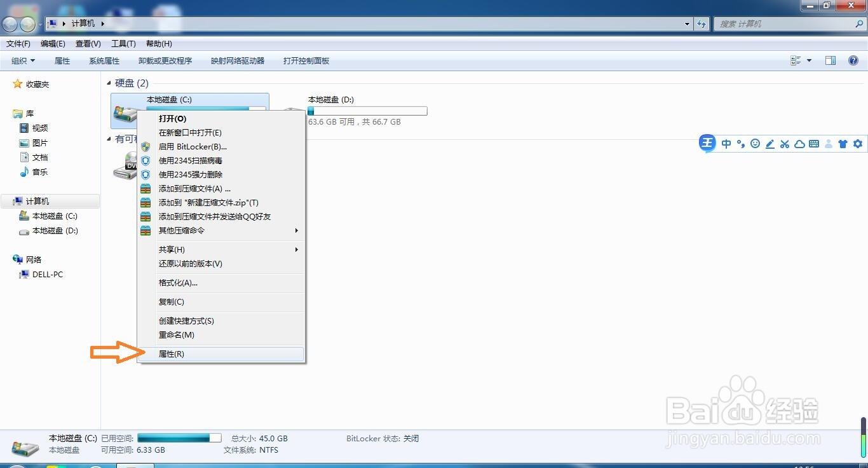Click the DVD drive icon under removable storage

click(125, 167)
